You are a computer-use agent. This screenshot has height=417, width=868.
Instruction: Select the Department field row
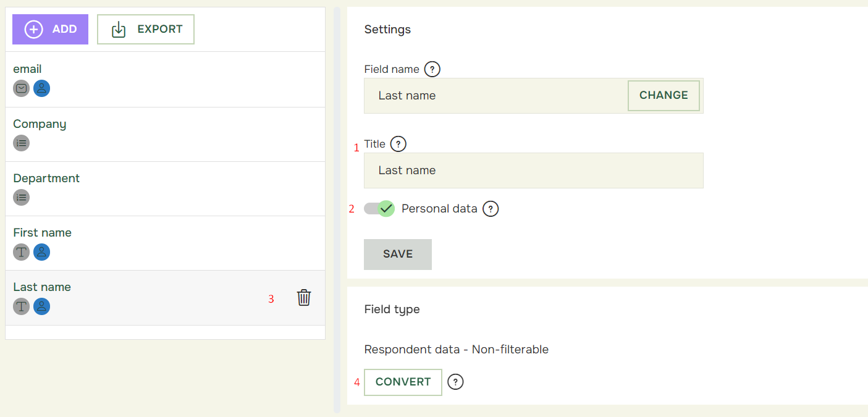[165, 189]
